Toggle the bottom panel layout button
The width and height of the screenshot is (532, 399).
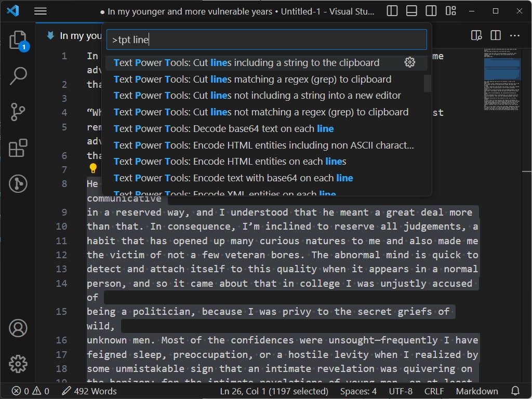(411, 11)
